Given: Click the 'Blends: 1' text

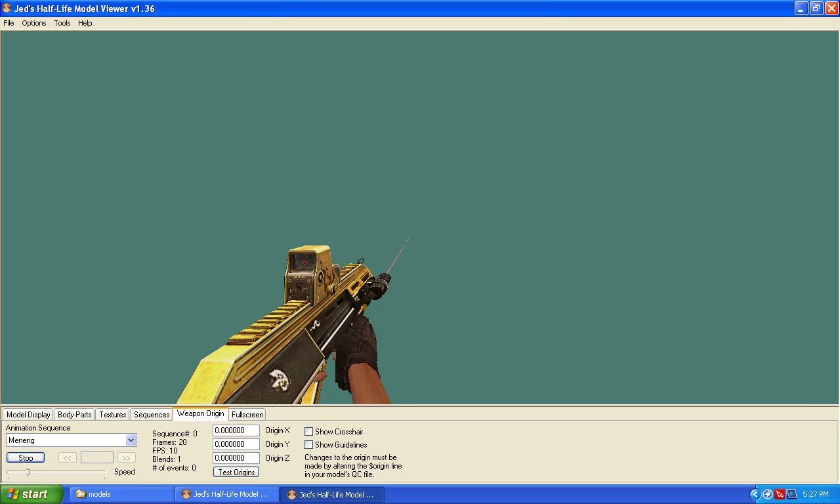Looking at the screenshot, I should pyautogui.click(x=167, y=459).
